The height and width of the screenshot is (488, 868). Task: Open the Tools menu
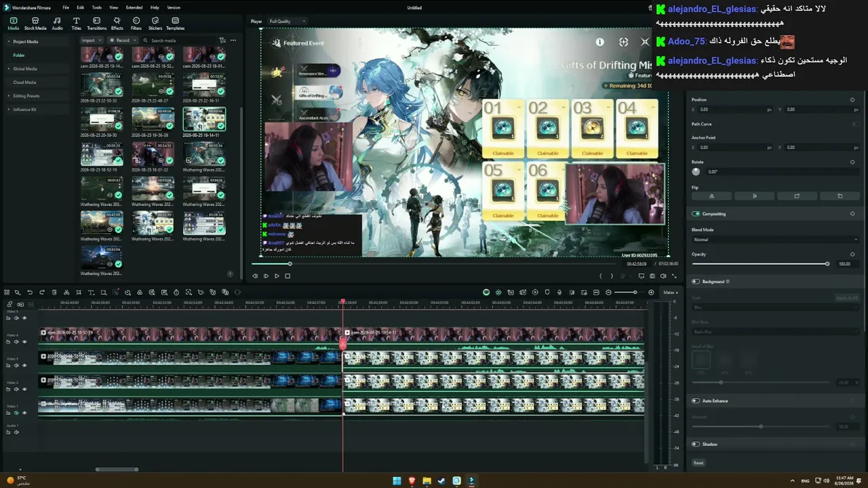[x=97, y=7]
